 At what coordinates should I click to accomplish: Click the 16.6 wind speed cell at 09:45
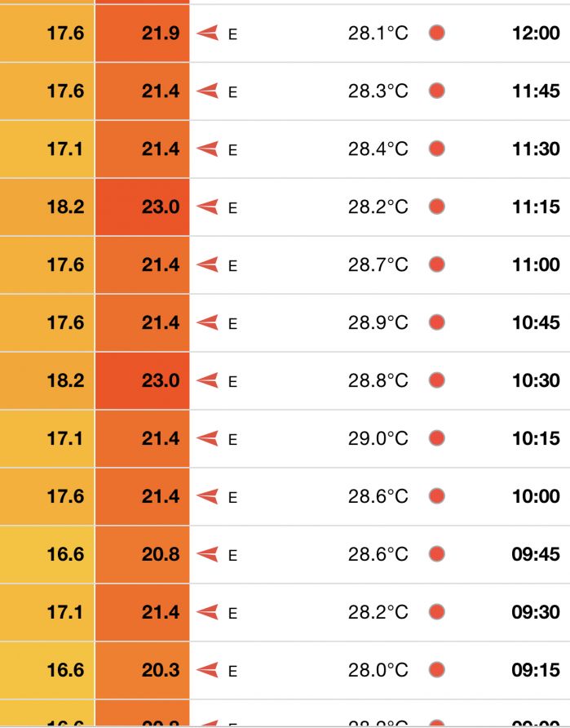pyautogui.click(x=46, y=554)
